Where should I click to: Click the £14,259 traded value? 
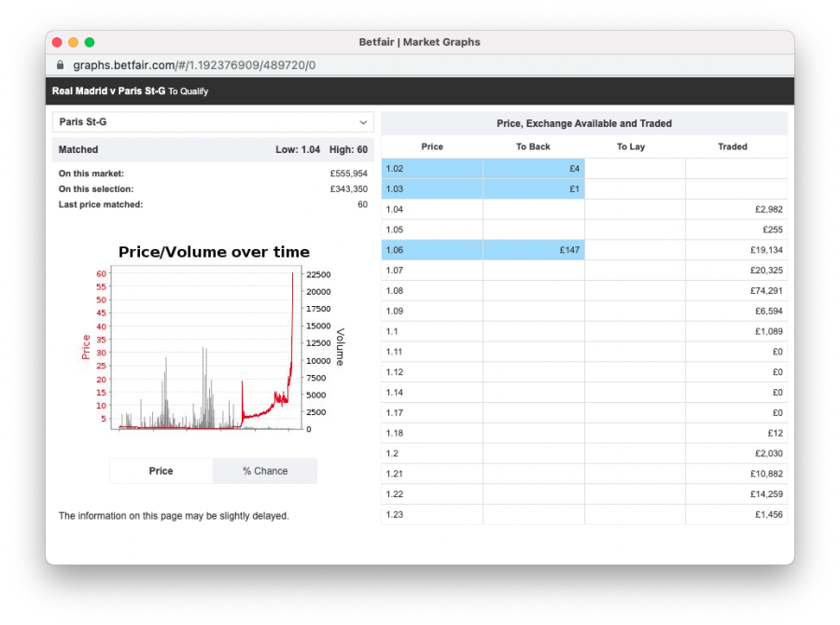766,494
